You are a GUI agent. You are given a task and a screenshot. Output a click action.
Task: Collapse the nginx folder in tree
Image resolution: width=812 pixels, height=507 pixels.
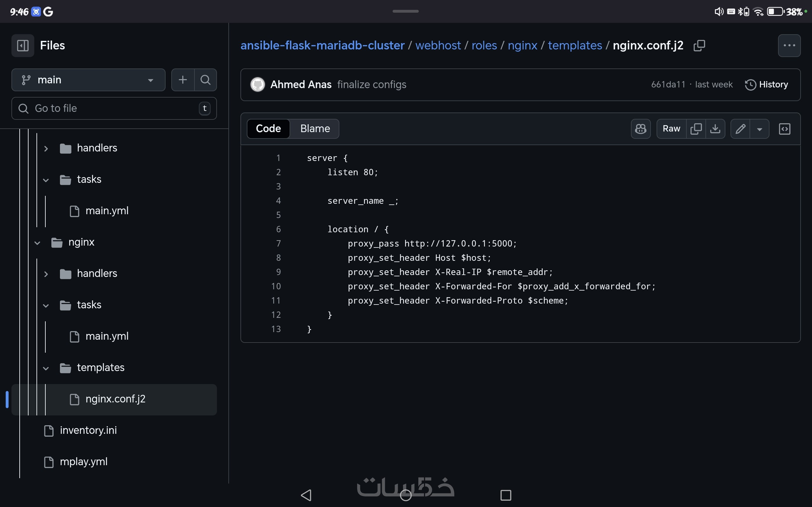37,242
